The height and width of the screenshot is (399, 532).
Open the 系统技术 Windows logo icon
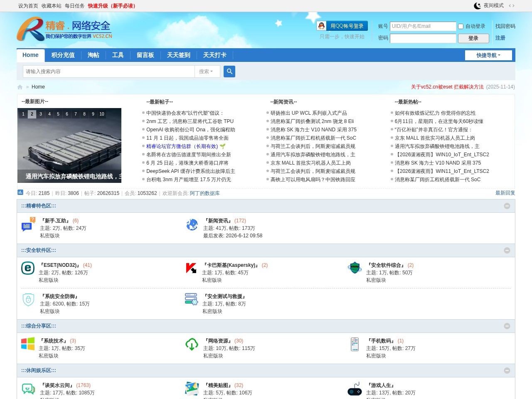click(x=28, y=344)
